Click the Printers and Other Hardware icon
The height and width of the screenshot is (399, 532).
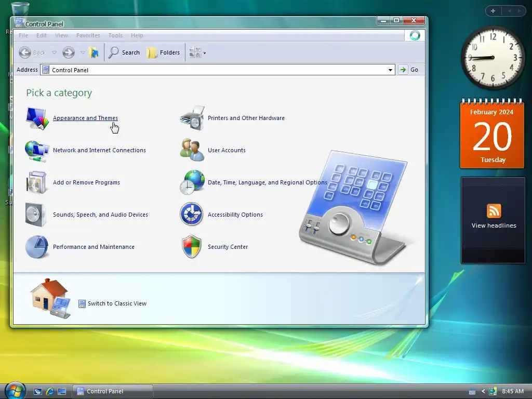point(192,118)
